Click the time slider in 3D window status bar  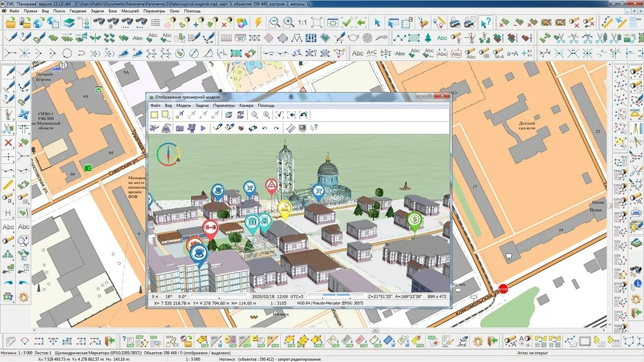click(337, 296)
